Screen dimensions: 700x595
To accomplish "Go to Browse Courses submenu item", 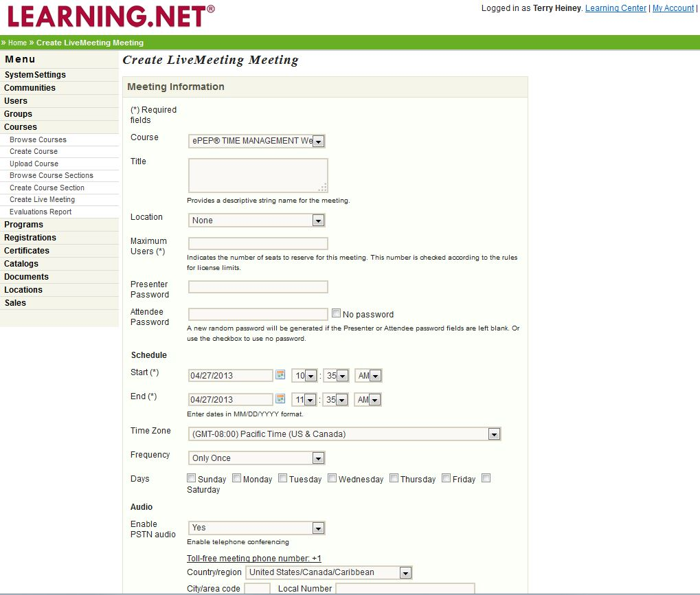I will 38,139.
